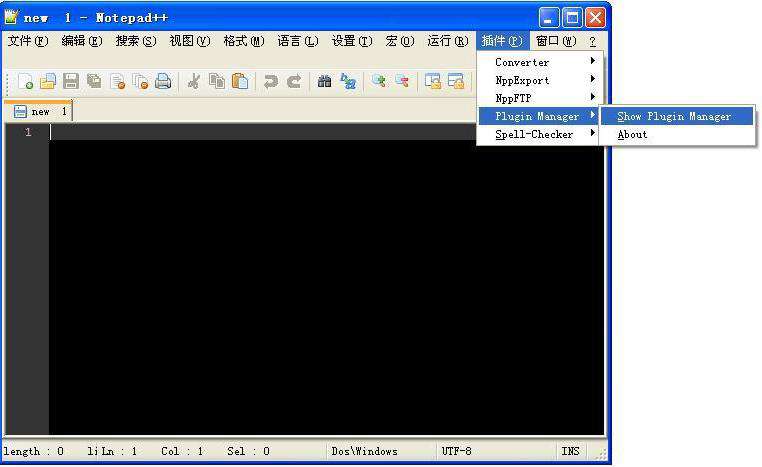Click the New file toolbar icon
Viewport: 762px width, 467px height.
[25, 81]
